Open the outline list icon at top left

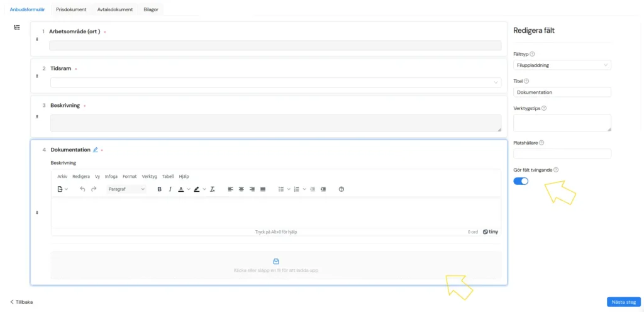coord(17,27)
